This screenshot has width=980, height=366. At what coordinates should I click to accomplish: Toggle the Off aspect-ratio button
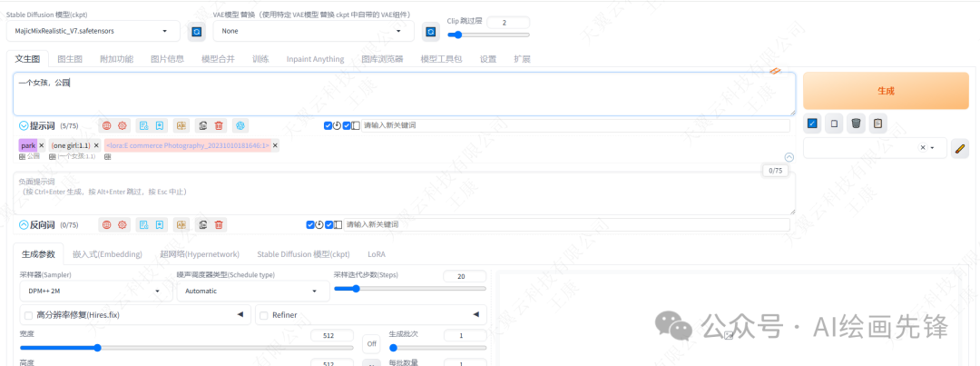[x=372, y=343]
